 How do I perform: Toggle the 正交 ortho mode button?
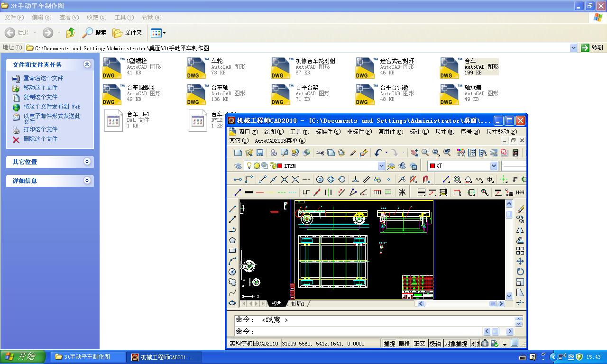(x=420, y=344)
